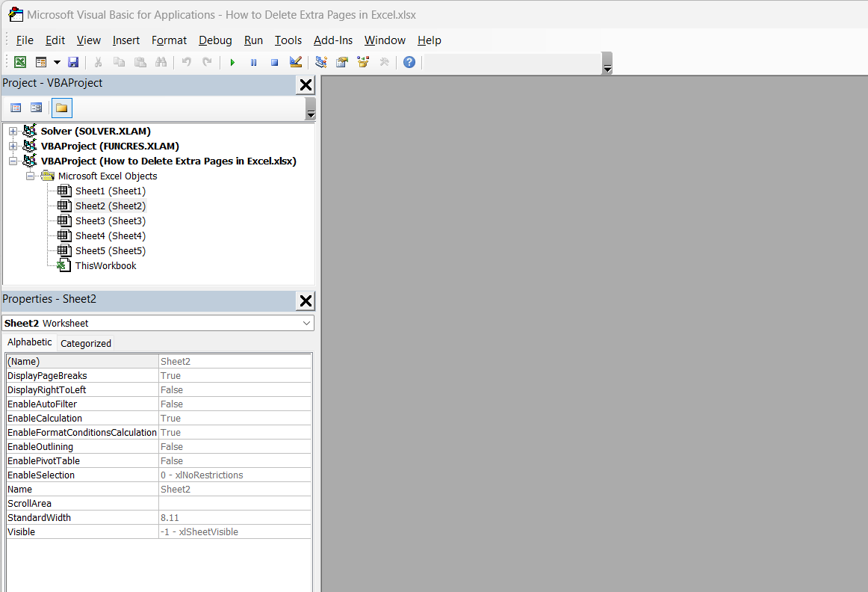This screenshot has width=868, height=592.
Task: Open Sheet2 Worksheet object dropdown
Action: (306, 324)
